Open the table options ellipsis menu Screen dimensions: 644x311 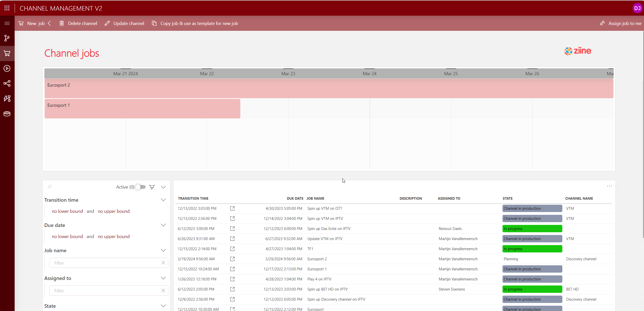click(609, 186)
